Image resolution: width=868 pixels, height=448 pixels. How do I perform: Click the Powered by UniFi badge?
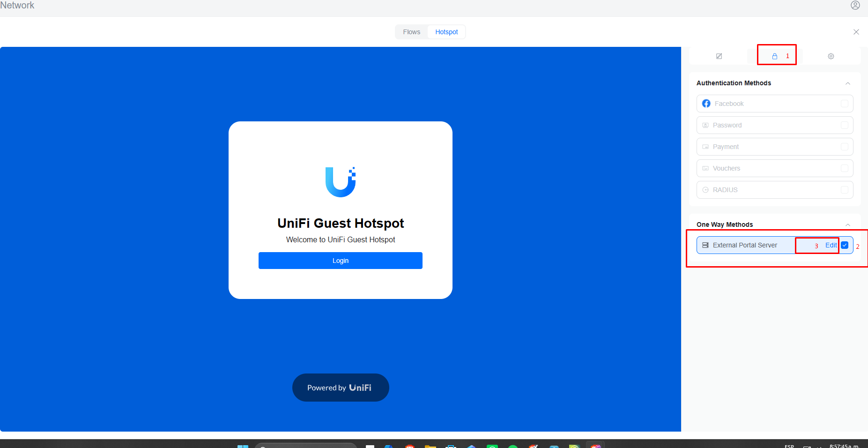[x=341, y=388]
